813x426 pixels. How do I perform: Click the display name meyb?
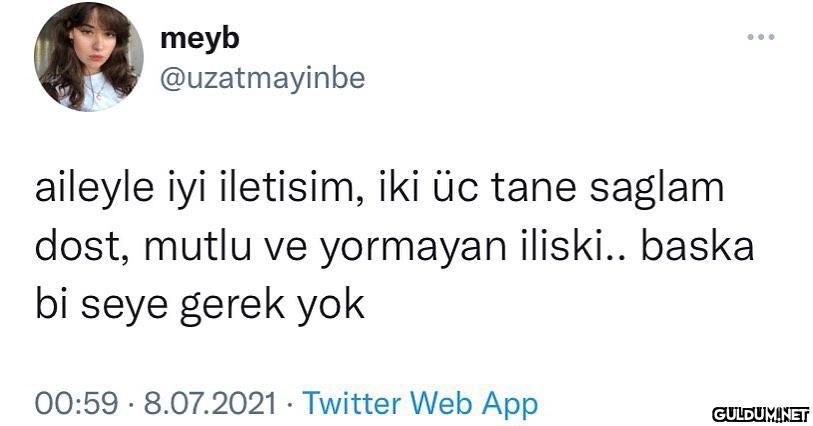(200, 39)
